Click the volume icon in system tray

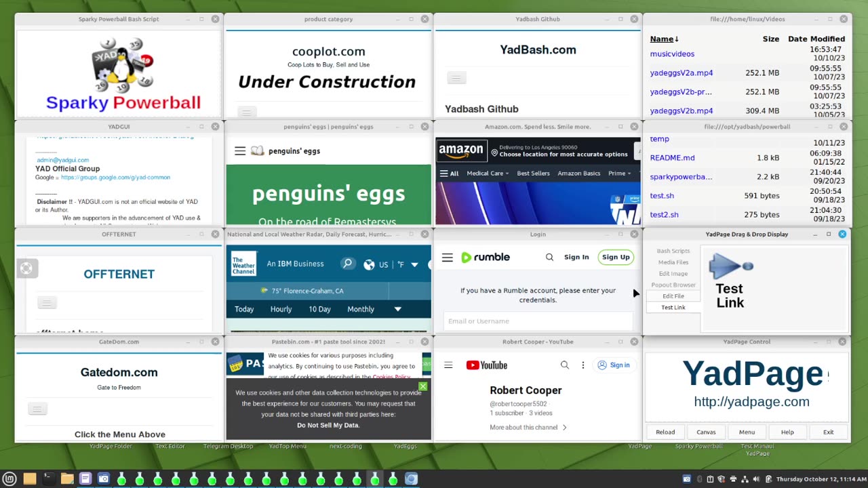pos(755,479)
